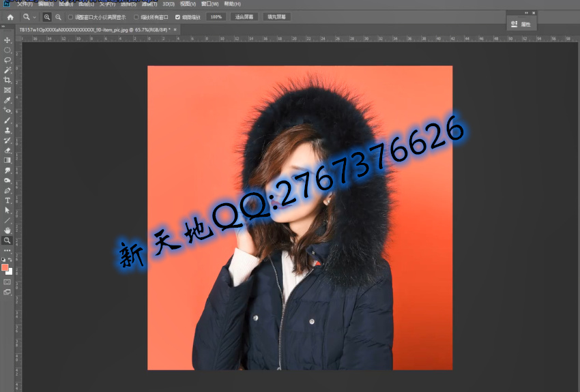Open the Edit (E) menu
Image resolution: width=580 pixels, height=392 pixels.
(46, 3)
